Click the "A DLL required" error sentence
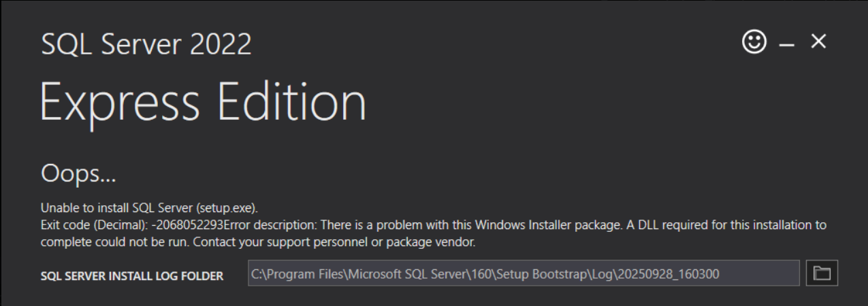Screen dimensions: 868x306 coord(626,226)
